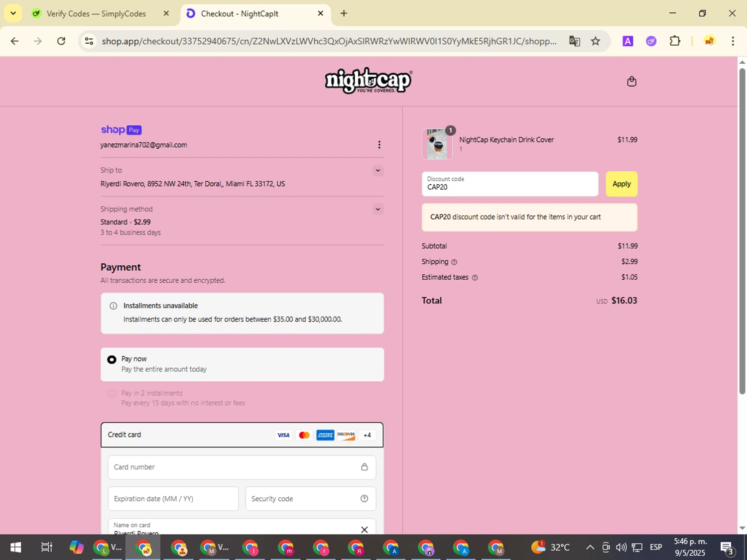Open the Shop Pay account options menu
747x560 pixels.
click(x=379, y=145)
